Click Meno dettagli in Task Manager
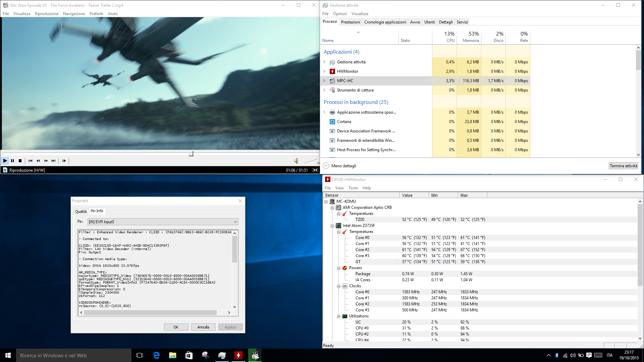 point(340,166)
